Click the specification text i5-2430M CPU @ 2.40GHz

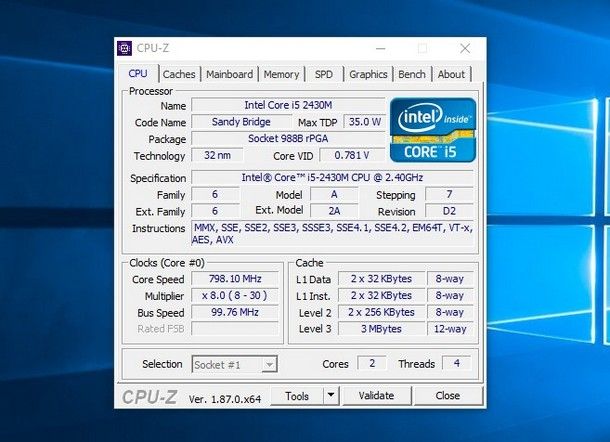332,177
